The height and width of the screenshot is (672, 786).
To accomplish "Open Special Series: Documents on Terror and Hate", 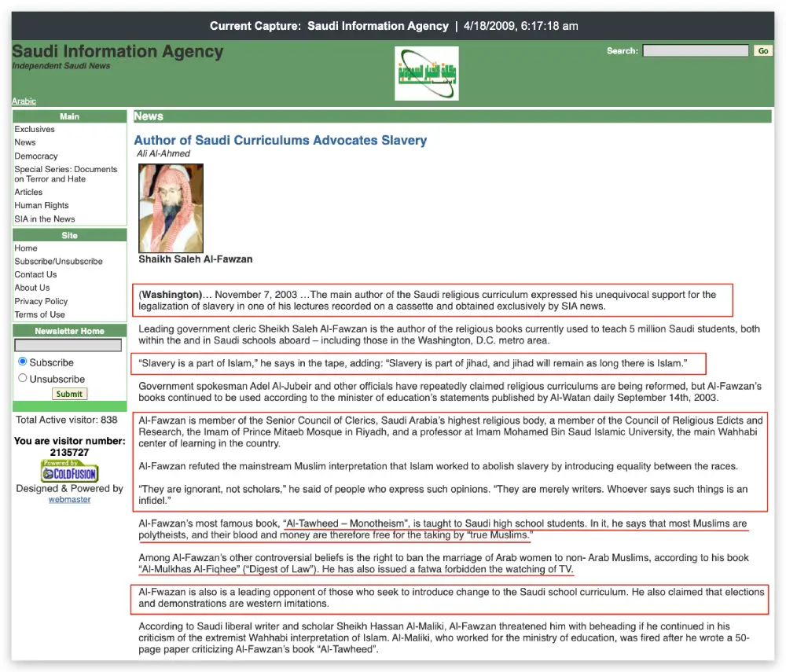I will 65,174.
